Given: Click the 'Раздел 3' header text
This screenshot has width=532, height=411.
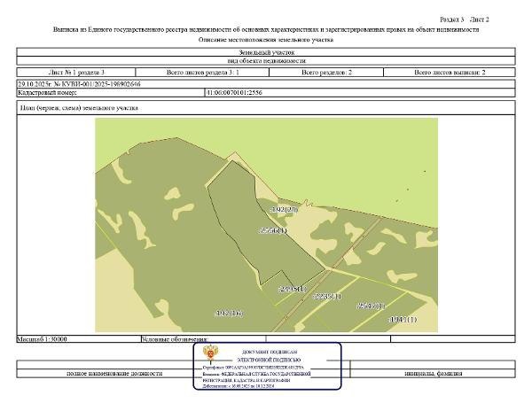Looking at the screenshot, I should [x=451, y=19].
